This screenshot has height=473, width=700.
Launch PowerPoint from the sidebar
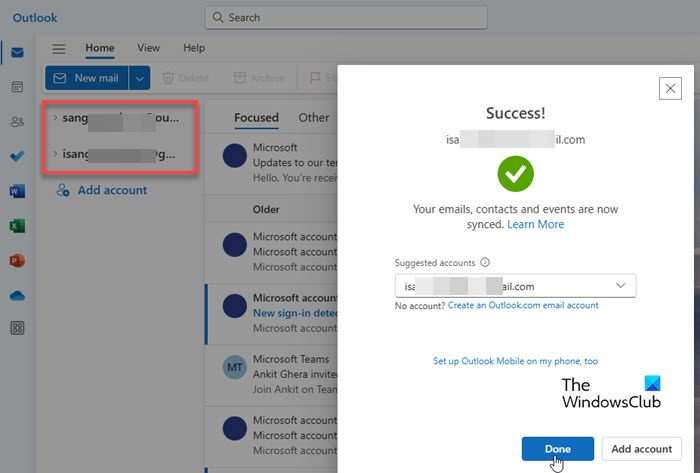(x=17, y=261)
